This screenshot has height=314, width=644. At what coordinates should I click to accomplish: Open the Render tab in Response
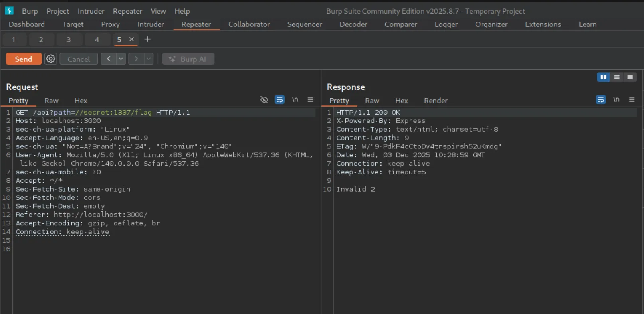tap(435, 101)
